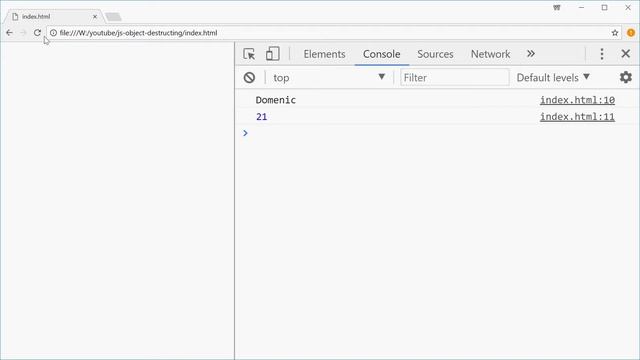Open the top execution context dropdown
Screen dimensions: 640x360
point(329,78)
